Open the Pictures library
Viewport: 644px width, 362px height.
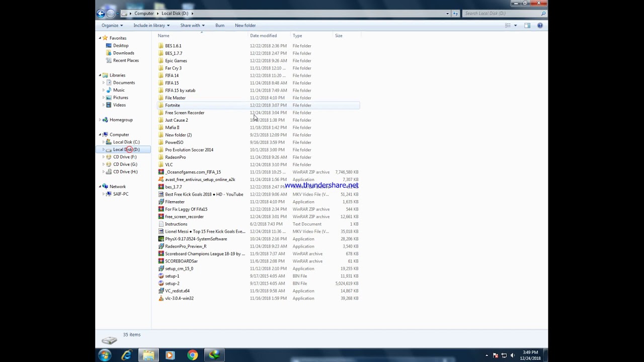coord(120,98)
